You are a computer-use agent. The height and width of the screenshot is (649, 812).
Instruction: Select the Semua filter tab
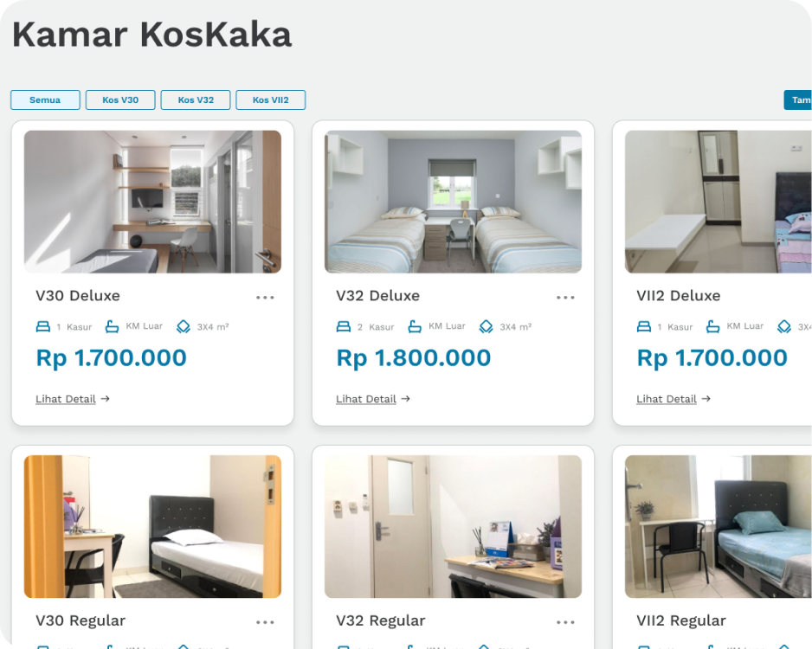[45, 100]
